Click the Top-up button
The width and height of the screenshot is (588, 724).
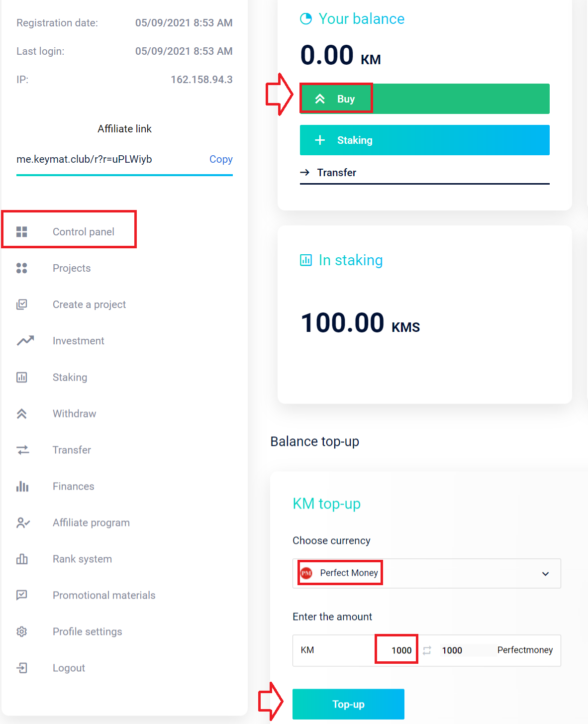(x=348, y=704)
